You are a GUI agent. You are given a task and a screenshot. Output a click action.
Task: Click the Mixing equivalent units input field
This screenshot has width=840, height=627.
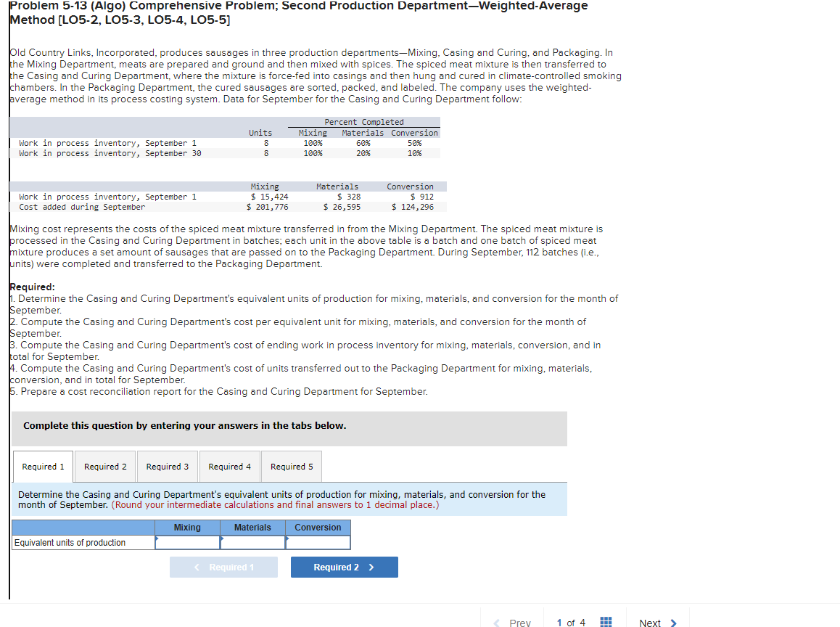[187, 543]
